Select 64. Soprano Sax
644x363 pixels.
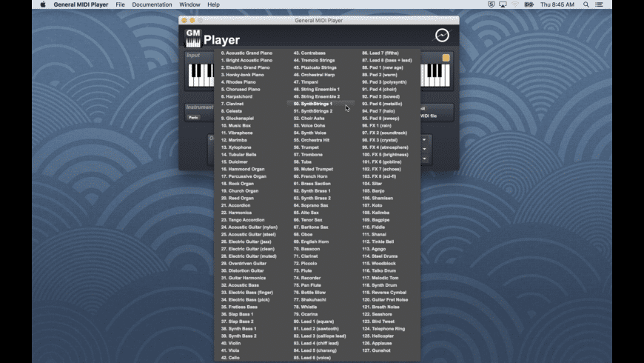311,205
